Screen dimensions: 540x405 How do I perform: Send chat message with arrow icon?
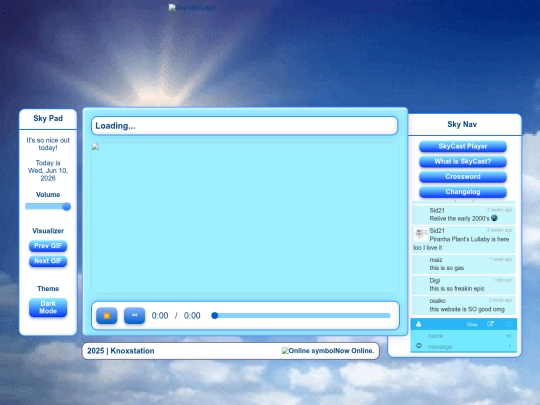point(510,345)
